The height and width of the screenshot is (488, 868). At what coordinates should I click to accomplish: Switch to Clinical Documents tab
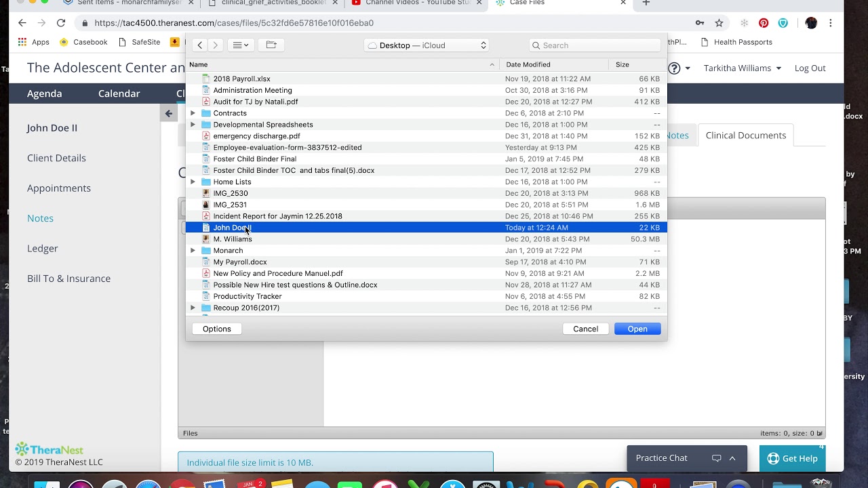pos(746,136)
